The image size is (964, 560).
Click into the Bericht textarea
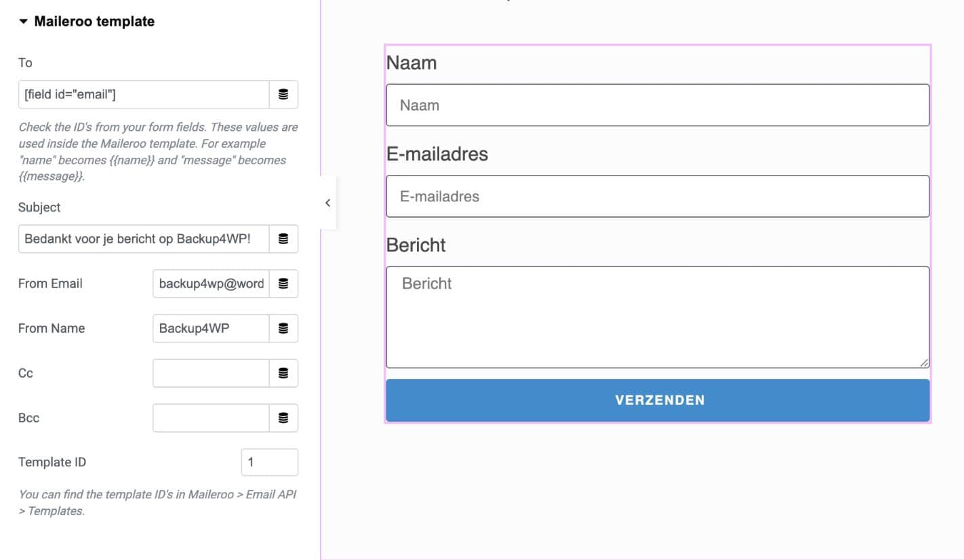pos(658,317)
